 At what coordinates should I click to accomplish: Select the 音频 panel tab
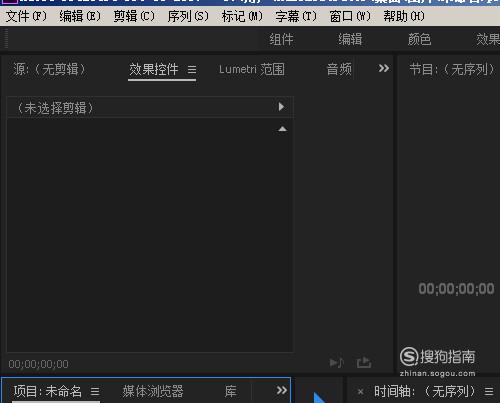(339, 69)
